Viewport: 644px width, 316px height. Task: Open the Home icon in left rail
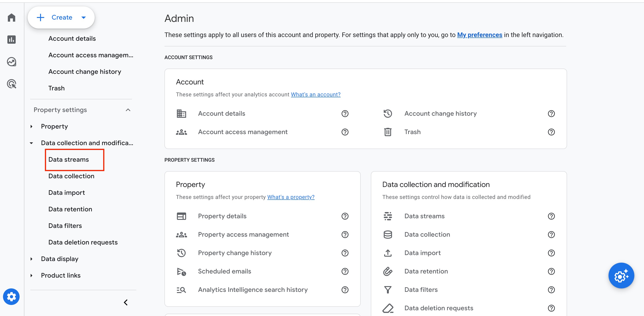pyautogui.click(x=12, y=17)
